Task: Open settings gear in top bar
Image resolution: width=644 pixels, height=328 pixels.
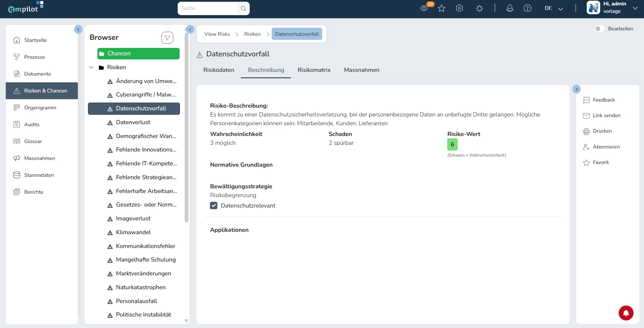Action: (x=459, y=8)
